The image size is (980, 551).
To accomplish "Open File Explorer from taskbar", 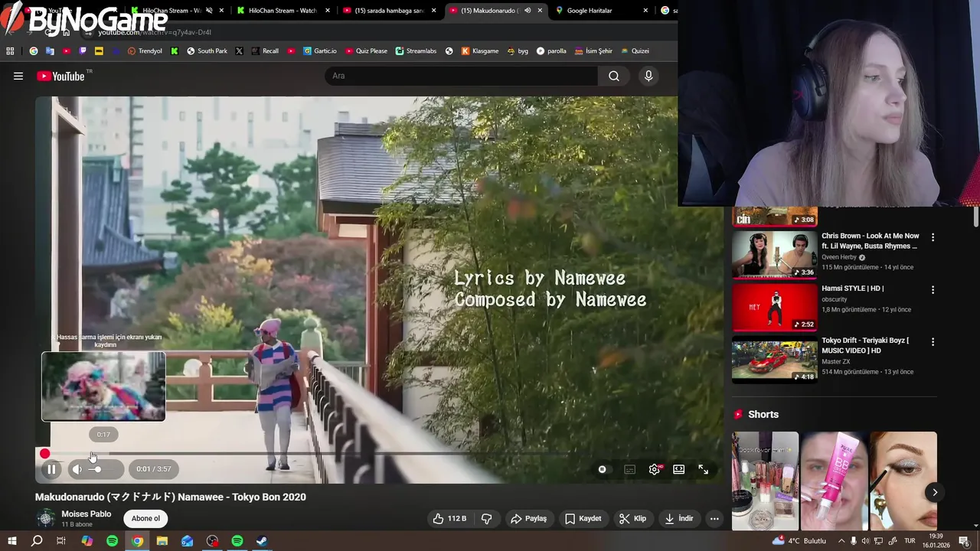I will pyautogui.click(x=162, y=541).
